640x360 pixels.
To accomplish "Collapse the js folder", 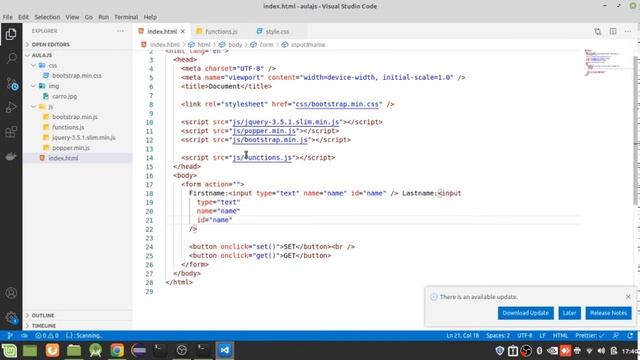I will pos(51,107).
